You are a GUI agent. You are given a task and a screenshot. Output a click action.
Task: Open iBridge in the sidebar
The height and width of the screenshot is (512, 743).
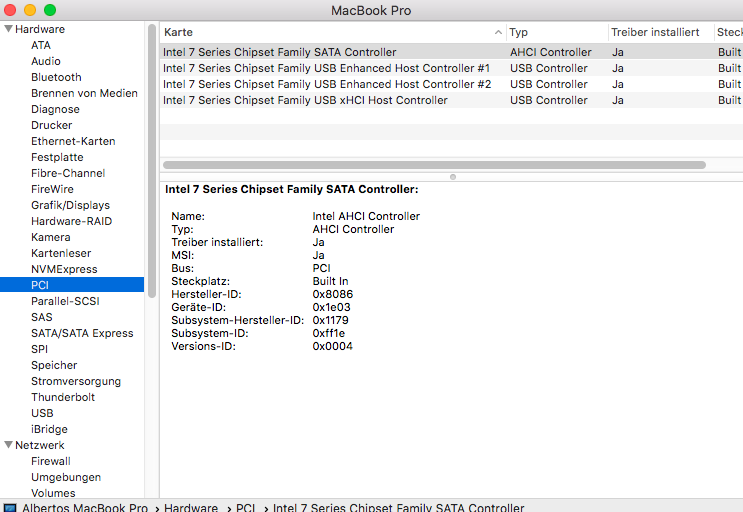click(x=49, y=429)
